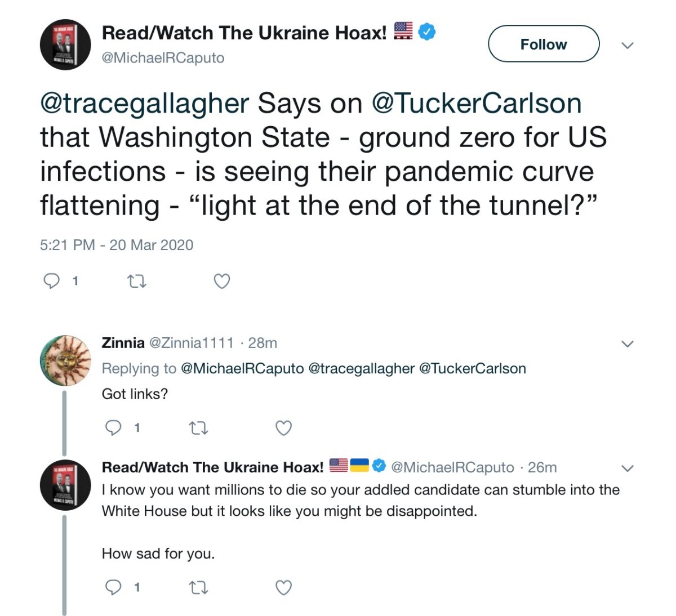Reply to Zinnia's 'Got links?' tweet
676x616 pixels.
coord(114,428)
